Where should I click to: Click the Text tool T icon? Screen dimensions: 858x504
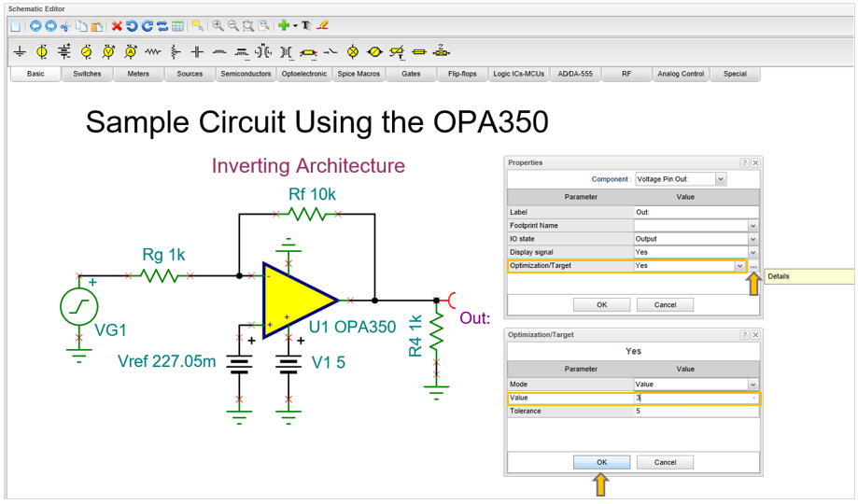click(306, 26)
